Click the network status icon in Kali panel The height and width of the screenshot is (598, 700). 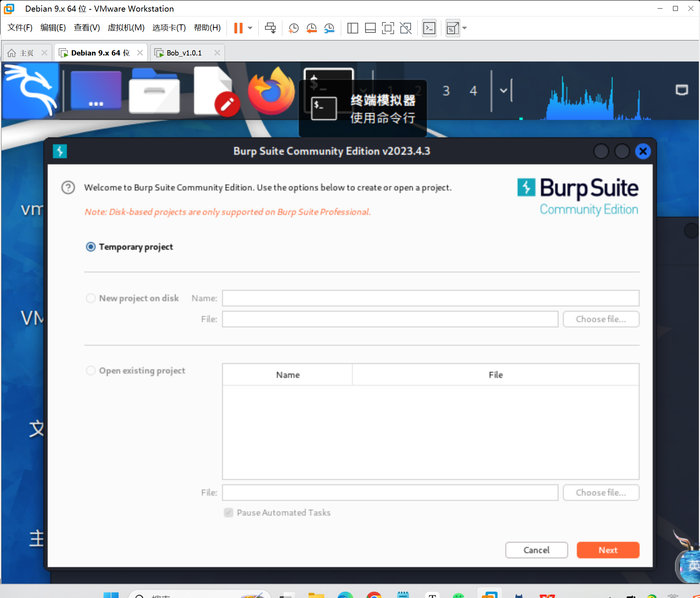click(682, 90)
